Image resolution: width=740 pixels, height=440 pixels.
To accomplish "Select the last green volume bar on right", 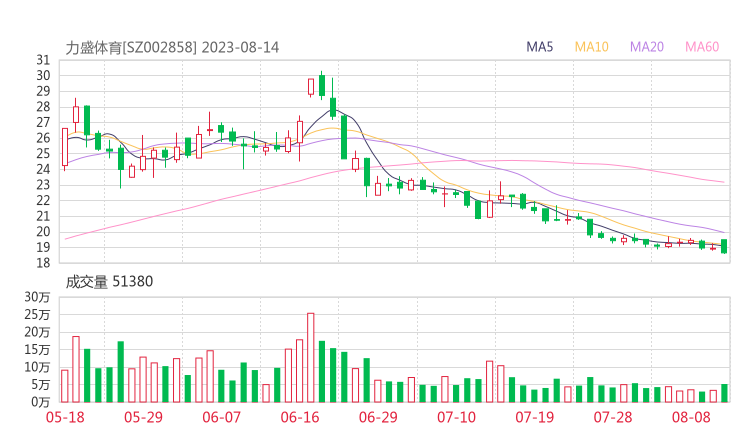I will 724,393.
